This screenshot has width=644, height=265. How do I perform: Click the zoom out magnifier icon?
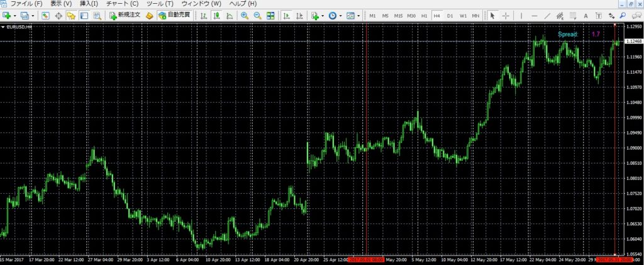[257, 15]
